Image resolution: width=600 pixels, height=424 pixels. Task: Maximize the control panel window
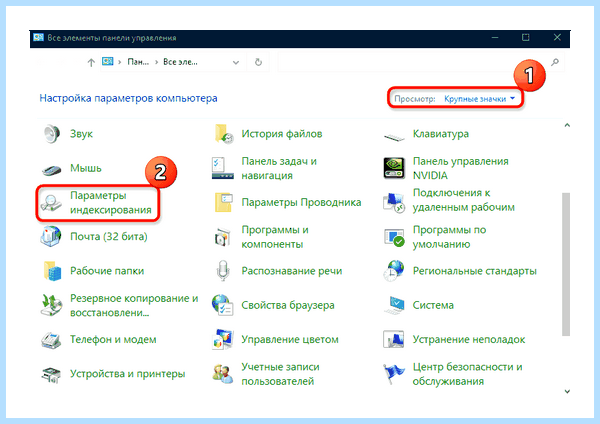[x=526, y=38]
